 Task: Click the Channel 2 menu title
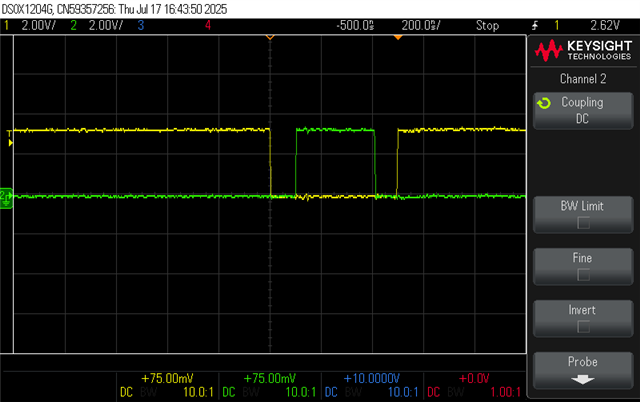(583, 78)
